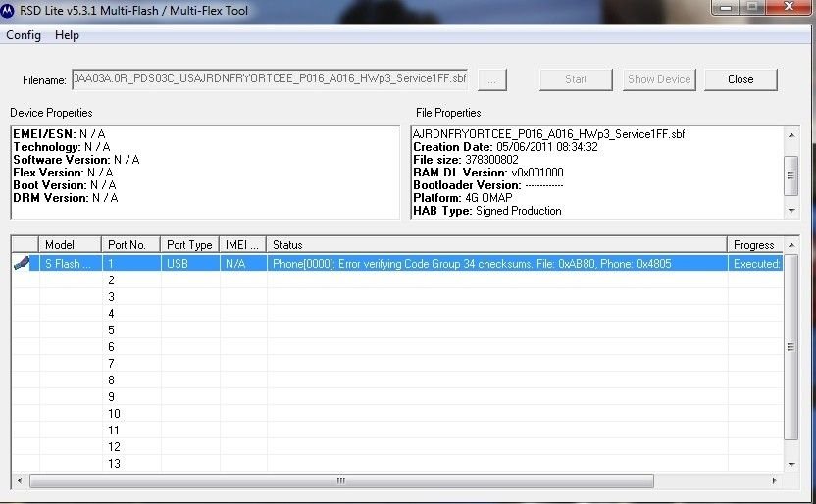Click the Start button
Screen dimensions: 816x504
pos(576,79)
